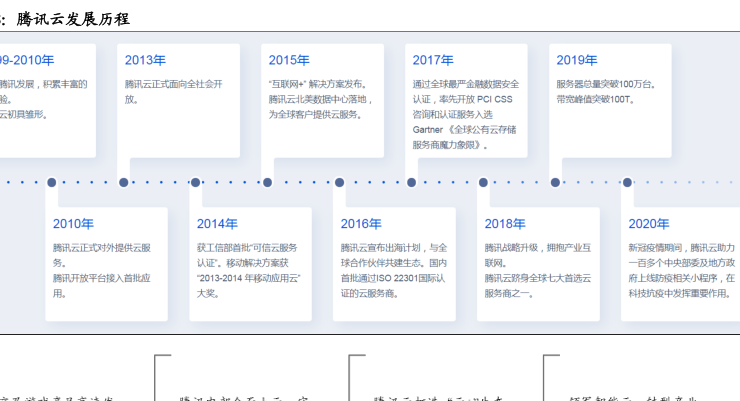Click the timeline dot for 2014年
This screenshot has width=740, height=401.
(x=195, y=182)
